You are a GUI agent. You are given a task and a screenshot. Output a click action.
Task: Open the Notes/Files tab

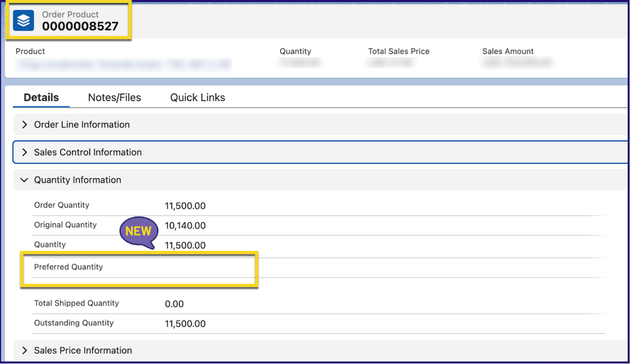tap(114, 98)
